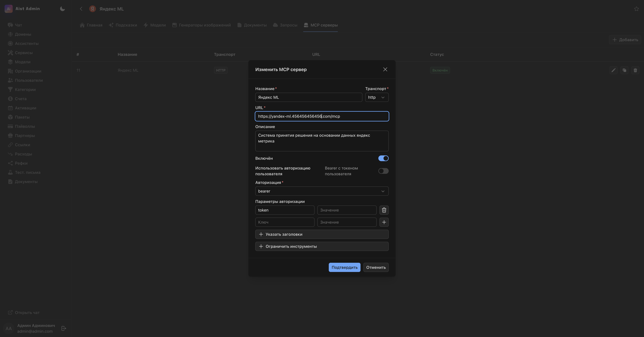Open Тест. письма in the sidebar
The height and width of the screenshot is (337, 644).
click(x=24, y=172)
